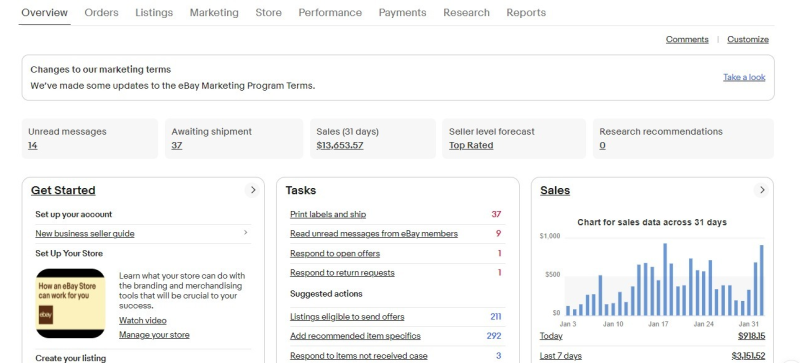
Task: Open Add recommended item specifics
Action: click(x=355, y=336)
